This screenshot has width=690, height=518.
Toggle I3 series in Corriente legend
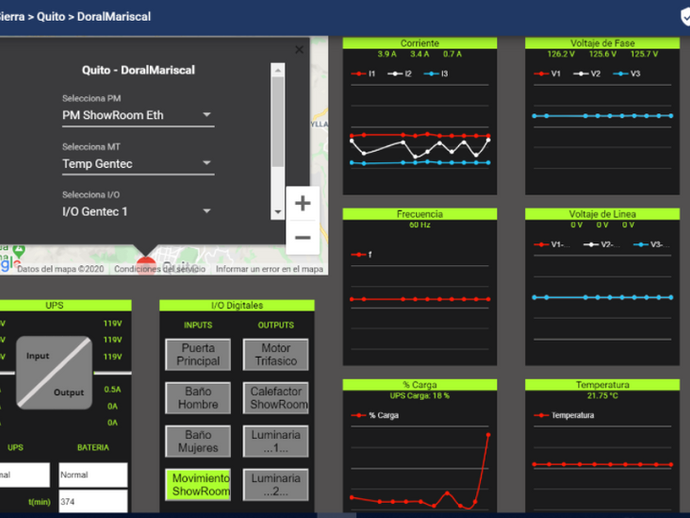coord(436,73)
